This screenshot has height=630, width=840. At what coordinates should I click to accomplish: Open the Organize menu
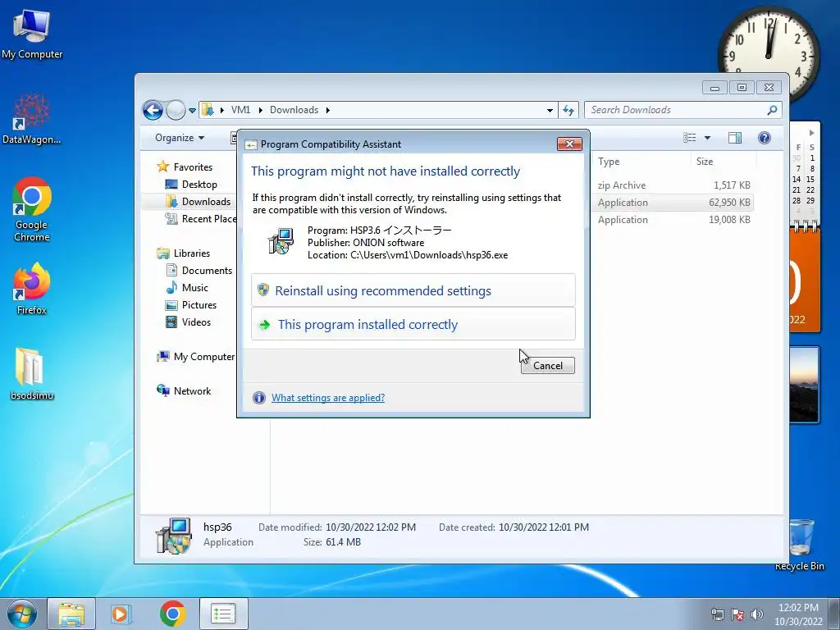click(x=180, y=138)
